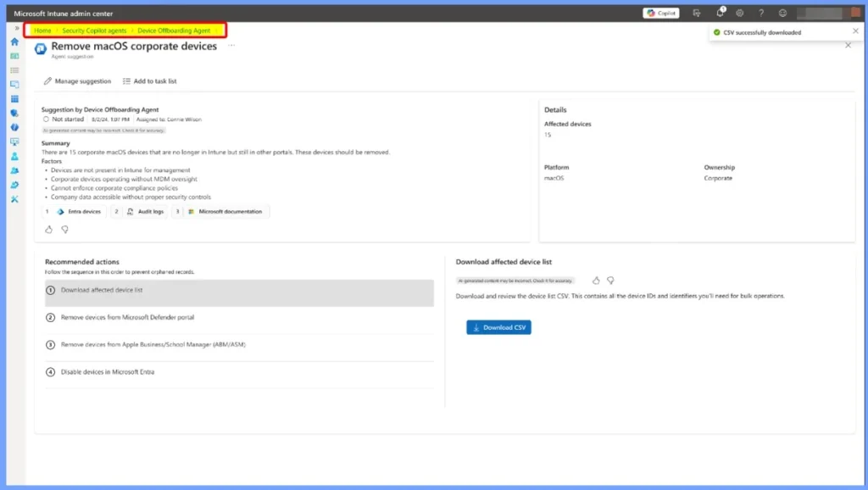This screenshot has width=868, height=490.
Task: Open settings via the gear icon
Action: point(740,12)
